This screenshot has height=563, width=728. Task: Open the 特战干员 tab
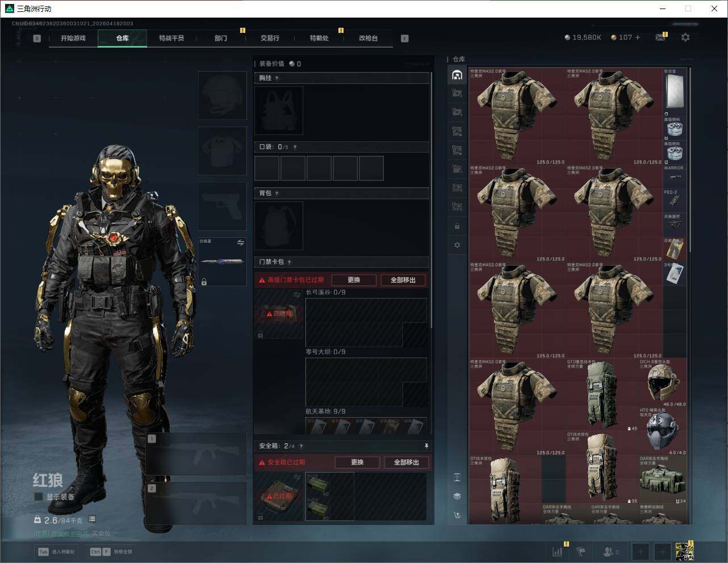(x=171, y=38)
